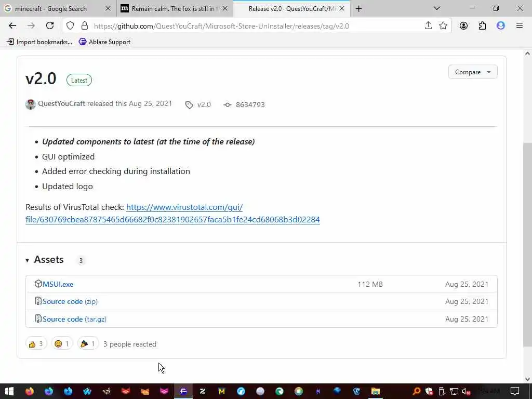
Task: Click the 'Updated logo' bullet text
Action: click(67, 187)
